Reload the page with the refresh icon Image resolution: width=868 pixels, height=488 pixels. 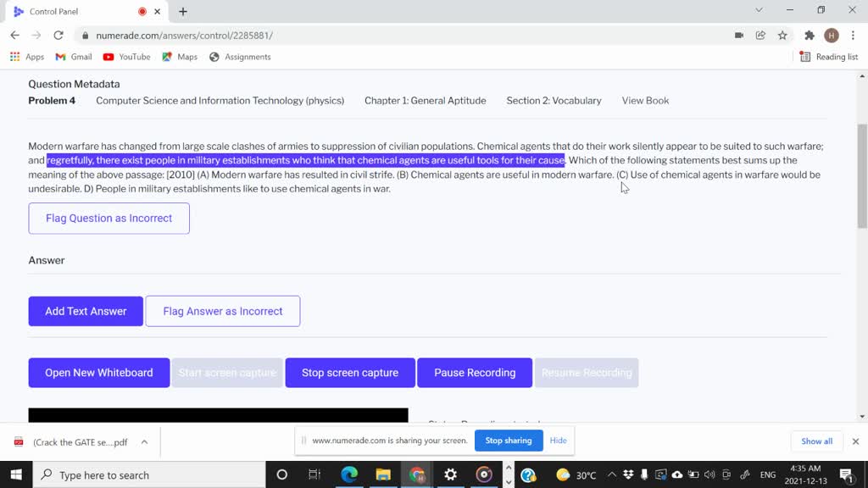58,36
